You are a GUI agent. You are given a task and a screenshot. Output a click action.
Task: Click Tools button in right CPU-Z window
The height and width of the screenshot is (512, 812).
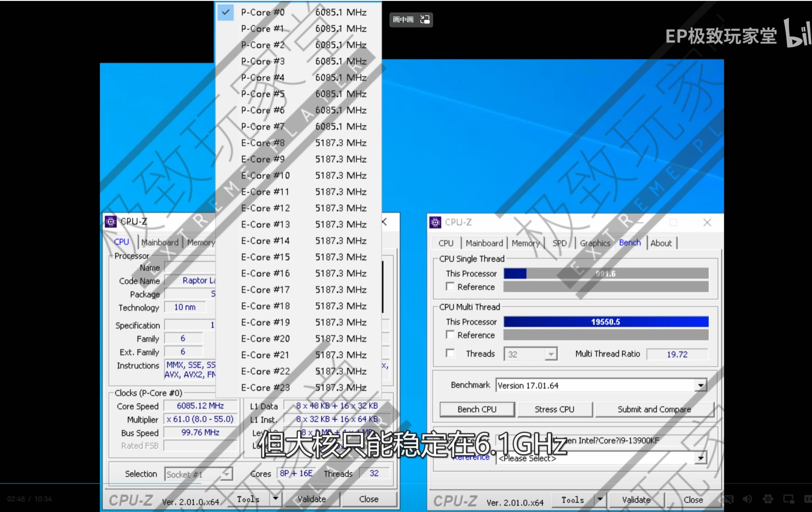(x=573, y=500)
